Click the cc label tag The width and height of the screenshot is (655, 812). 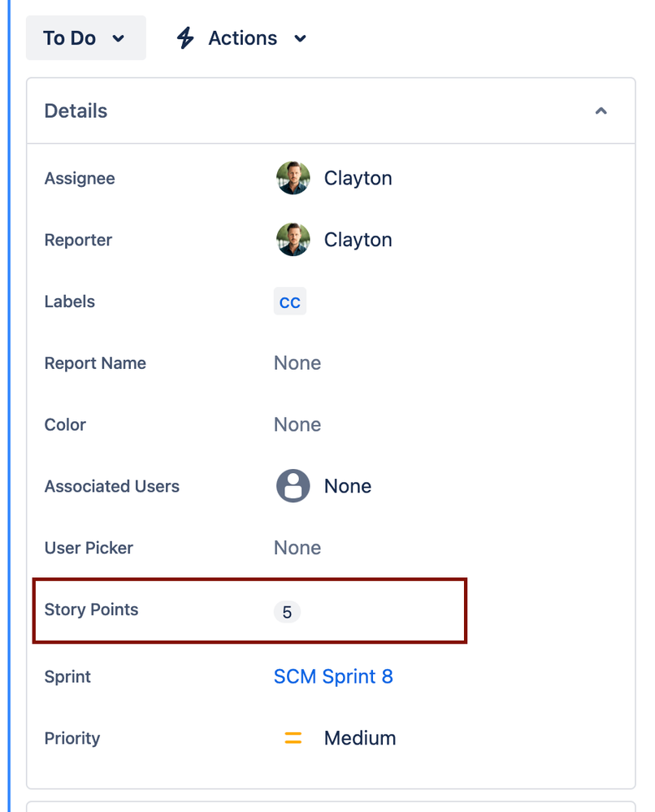click(x=290, y=302)
